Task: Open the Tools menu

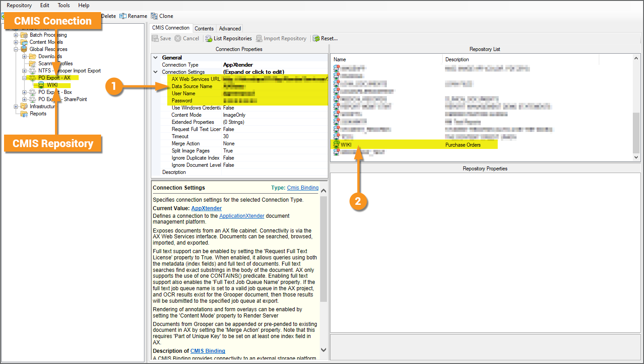Action: (64, 5)
